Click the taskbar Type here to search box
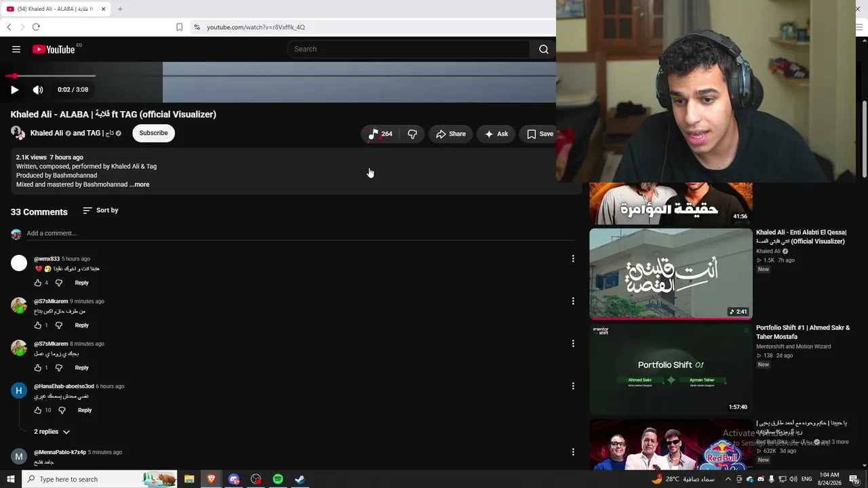Image resolution: width=868 pixels, height=488 pixels. click(100, 479)
